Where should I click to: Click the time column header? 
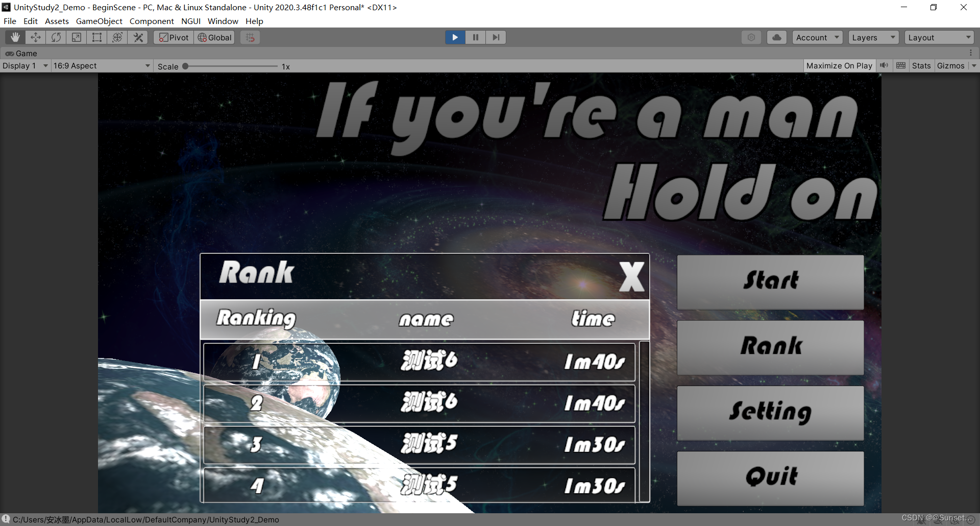coord(593,319)
